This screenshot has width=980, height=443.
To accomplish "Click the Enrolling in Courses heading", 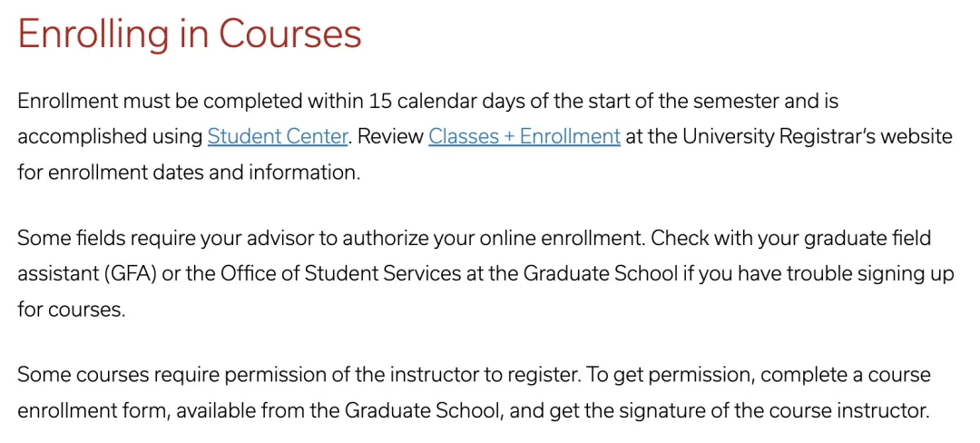I will point(190,34).
